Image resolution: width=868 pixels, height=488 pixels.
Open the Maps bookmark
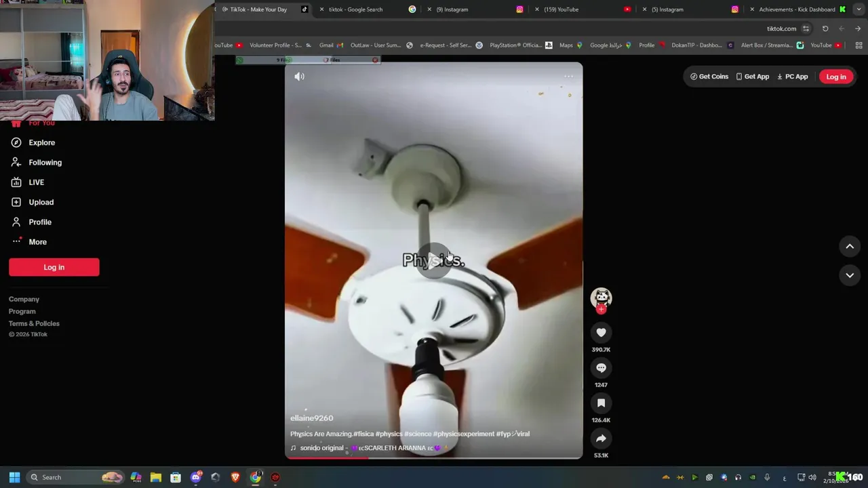tap(570, 45)
